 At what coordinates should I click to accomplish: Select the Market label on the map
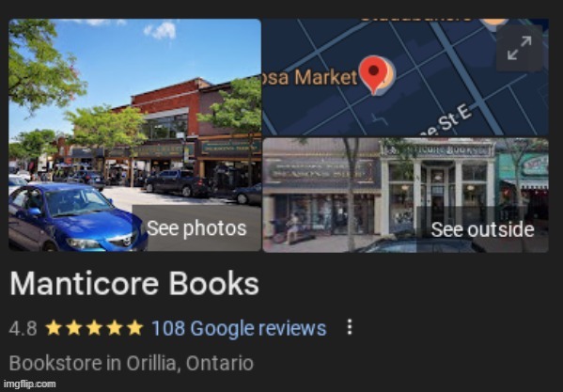pos(310,77)
